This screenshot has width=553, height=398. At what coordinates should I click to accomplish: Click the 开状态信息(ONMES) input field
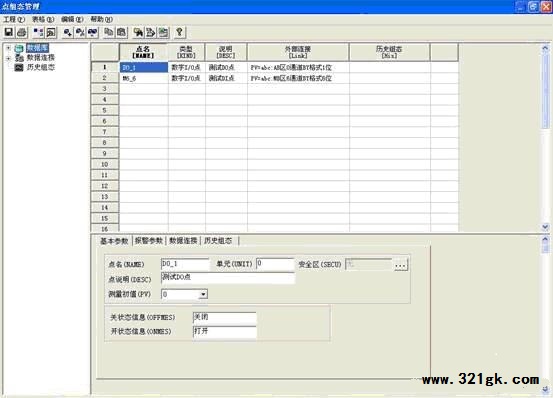[224, 331]
